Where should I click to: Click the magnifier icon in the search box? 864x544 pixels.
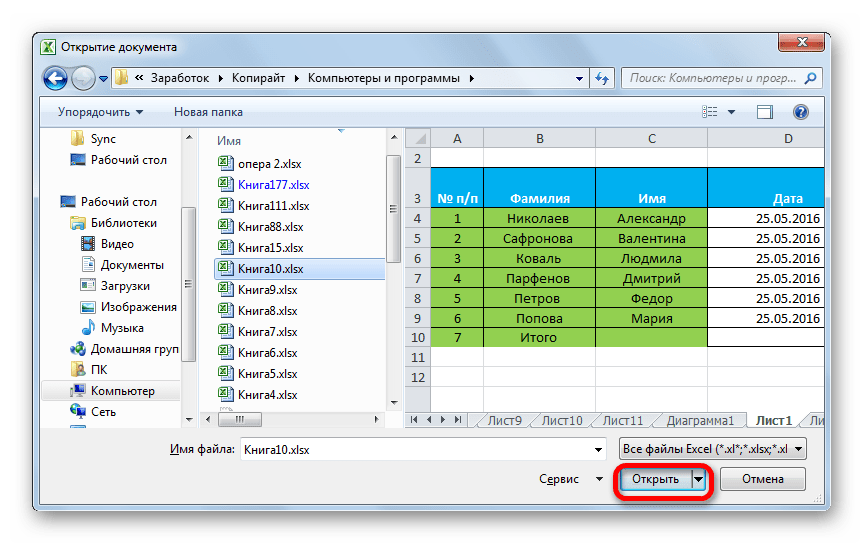click(810, 78)
